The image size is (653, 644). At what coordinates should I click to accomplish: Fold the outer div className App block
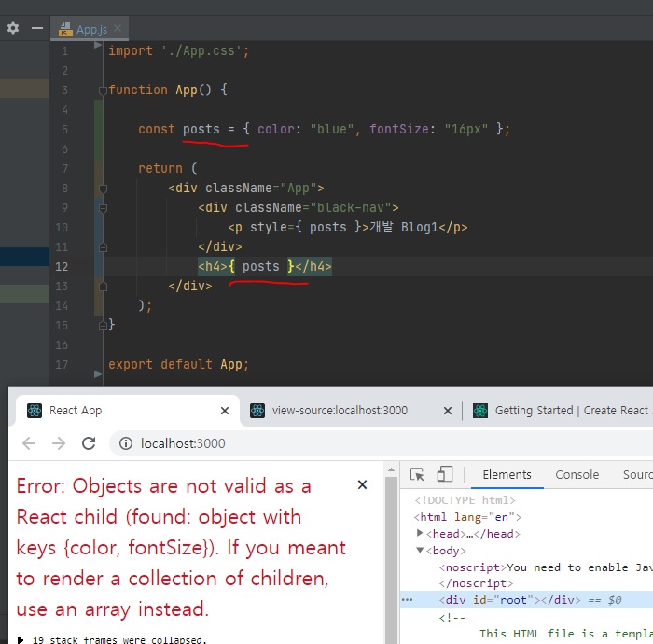(103, 189)
